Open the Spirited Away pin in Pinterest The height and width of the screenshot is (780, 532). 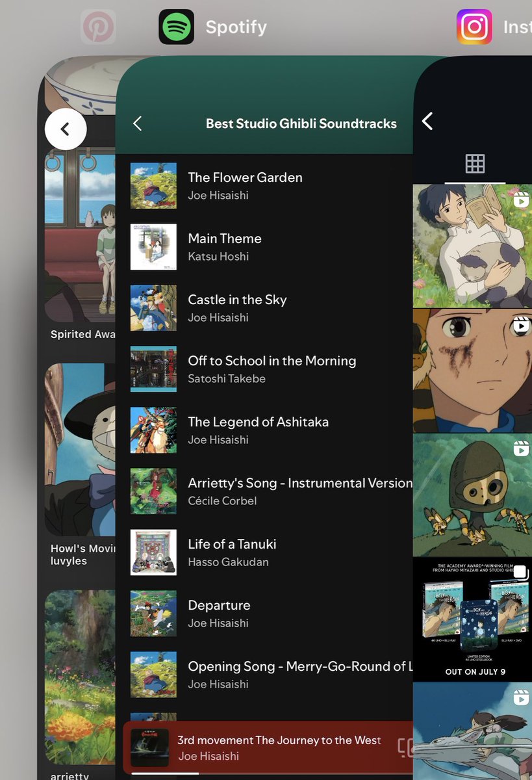pos(81,235)
